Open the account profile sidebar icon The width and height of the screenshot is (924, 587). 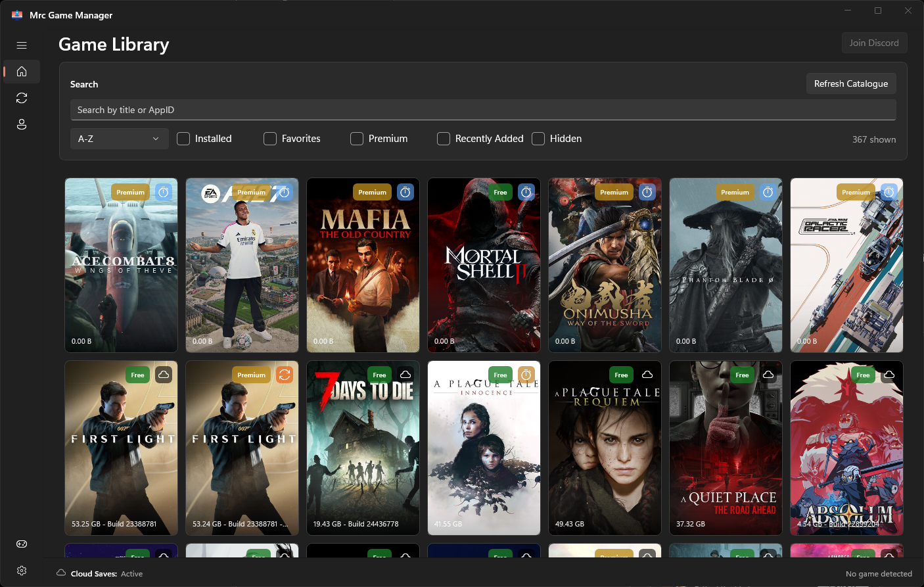click(22, 124)
